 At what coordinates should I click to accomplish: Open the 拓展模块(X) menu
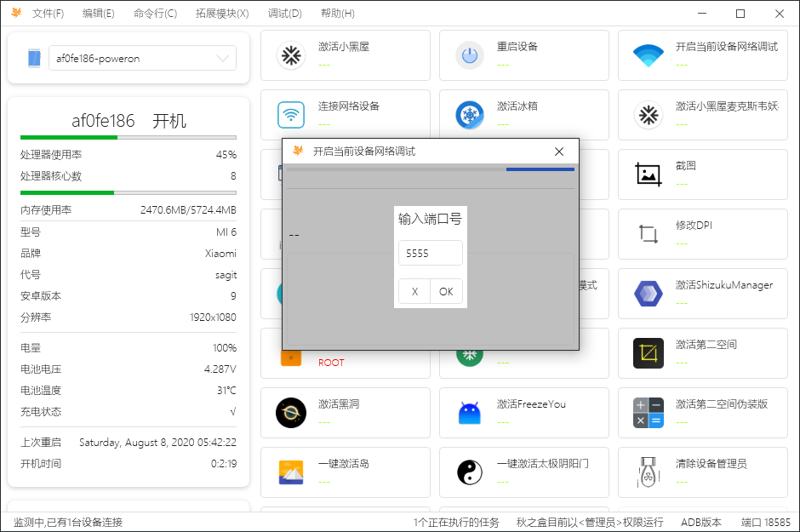click(222, 14)
